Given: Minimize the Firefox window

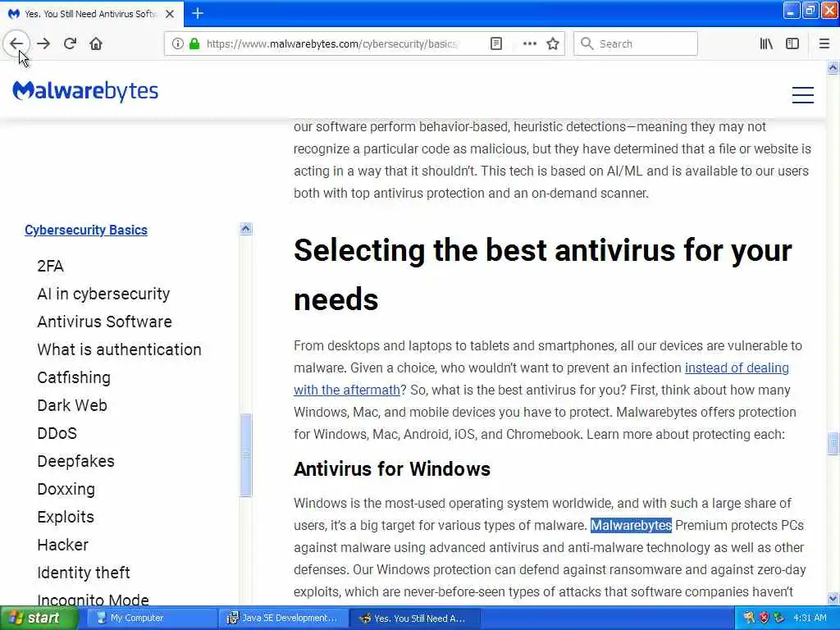Looking at the screenshot, I should [791, 11].
